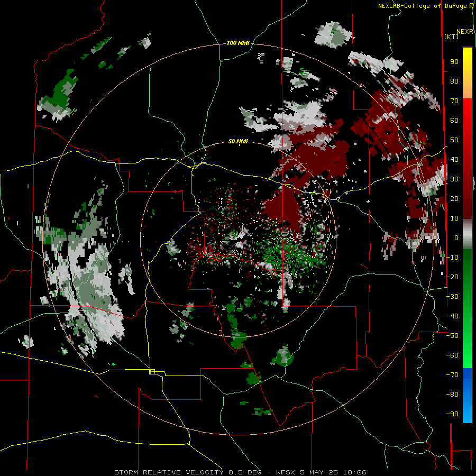Click the 5 MAY 25 date text
476x476 pixels.
(319, 472)
